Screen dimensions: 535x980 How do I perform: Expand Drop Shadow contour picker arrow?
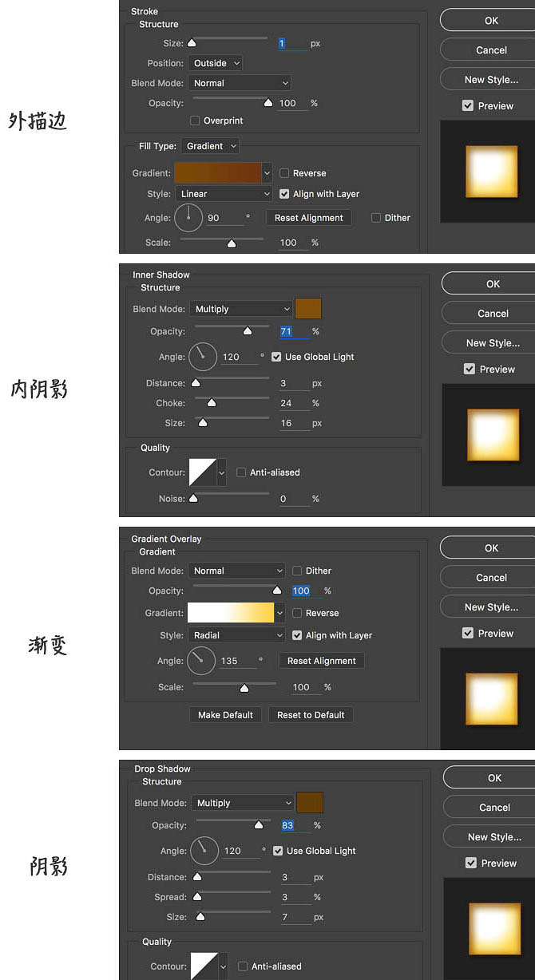point(223,966)
